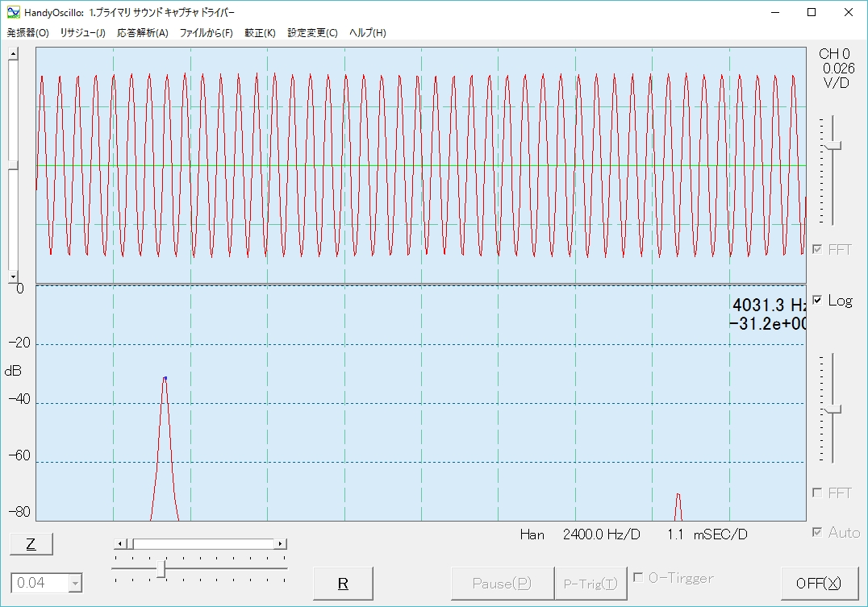Screen dimensions: 868x607
Task: Click the P-Trig(T) button
Action: click(x=590, y=583)
